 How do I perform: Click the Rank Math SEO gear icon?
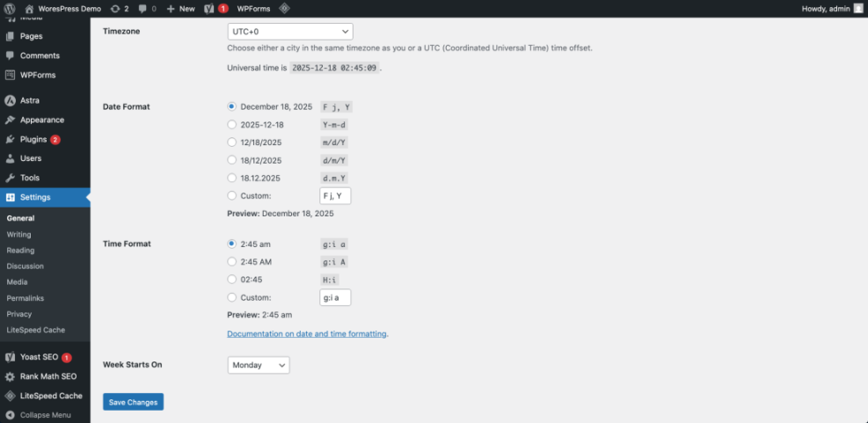10,376
